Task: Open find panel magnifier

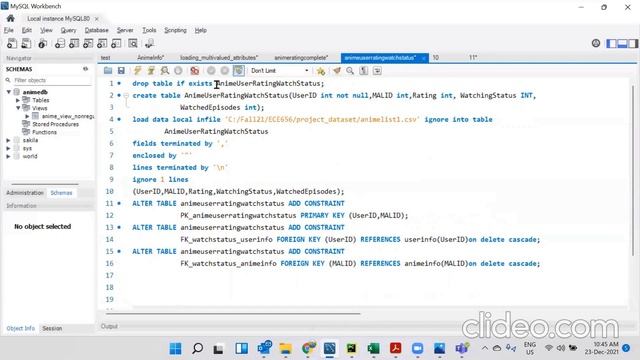Action: (x=350, y=71)
